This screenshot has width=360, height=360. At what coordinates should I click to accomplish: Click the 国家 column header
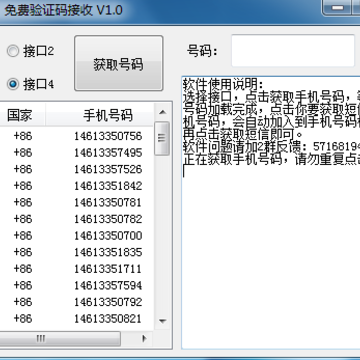pos(20,115)
